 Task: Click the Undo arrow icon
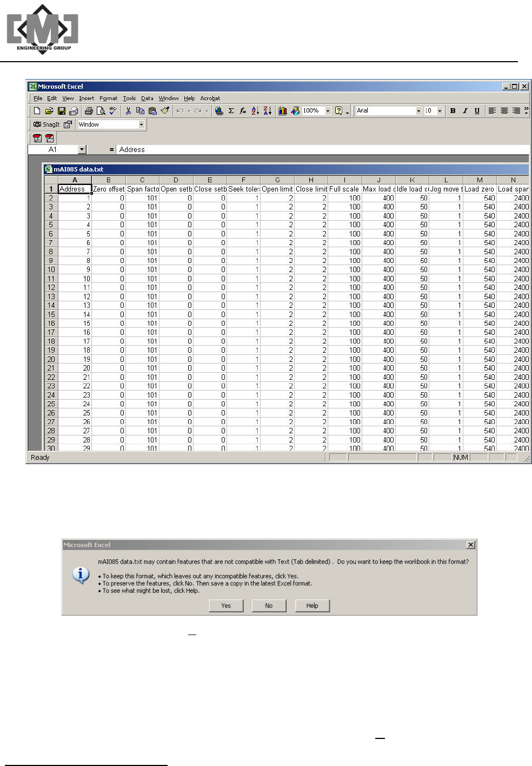180,111
